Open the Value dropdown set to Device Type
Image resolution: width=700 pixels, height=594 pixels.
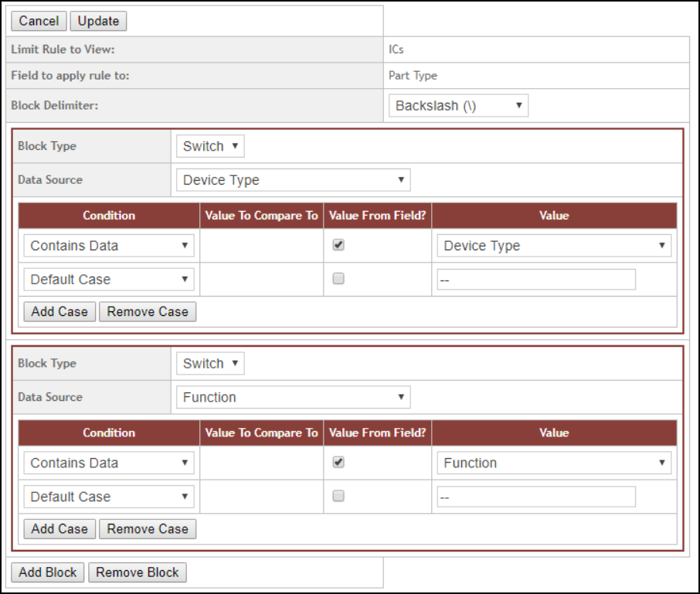553,246
